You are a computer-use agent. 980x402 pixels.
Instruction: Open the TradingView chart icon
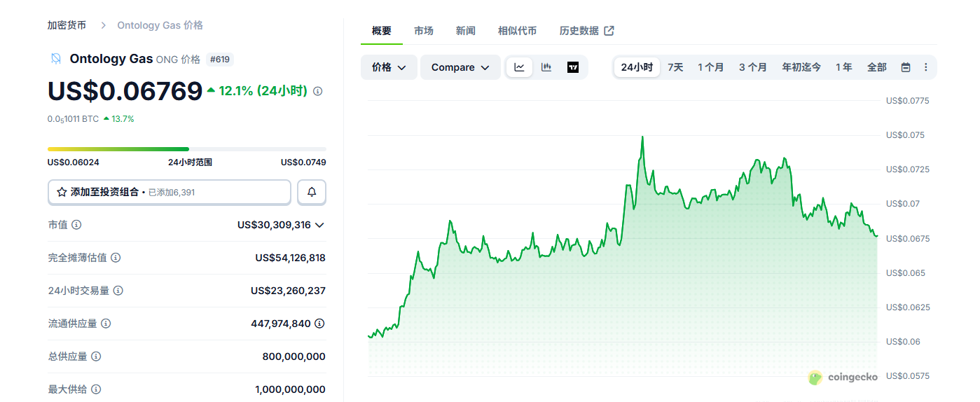pos(573,67)
